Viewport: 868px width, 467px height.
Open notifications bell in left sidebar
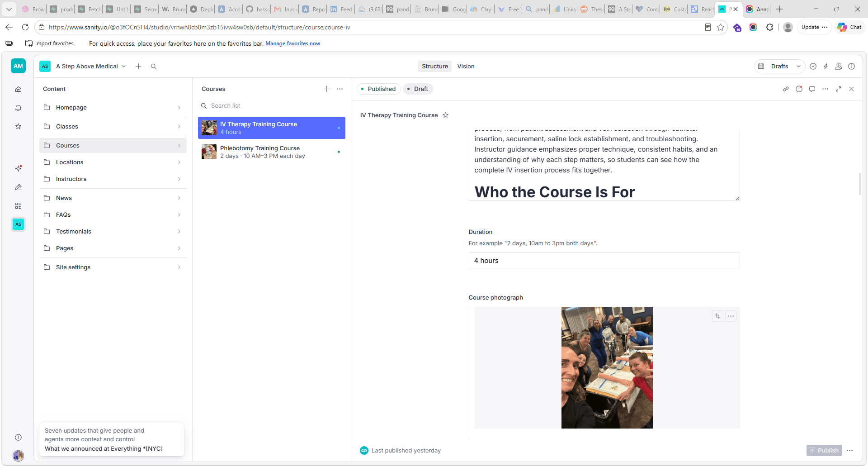click(18, 108)
